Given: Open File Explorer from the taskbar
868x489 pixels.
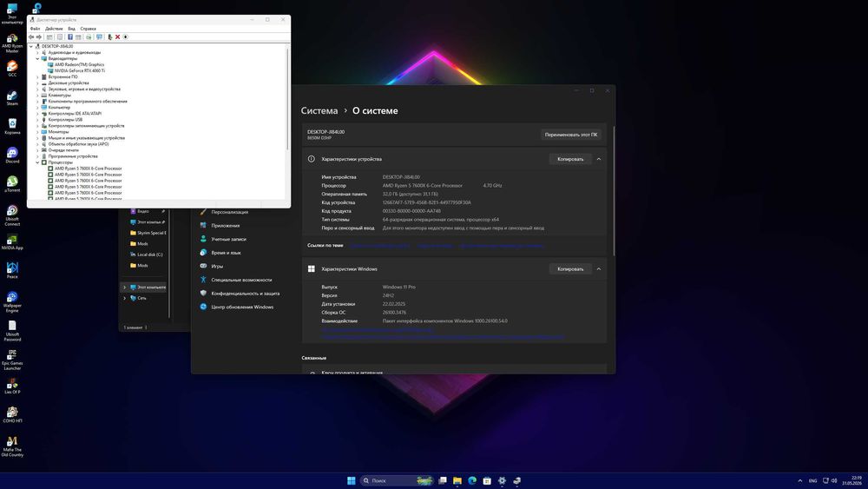Looking at the screenshot, I should 457,480.
